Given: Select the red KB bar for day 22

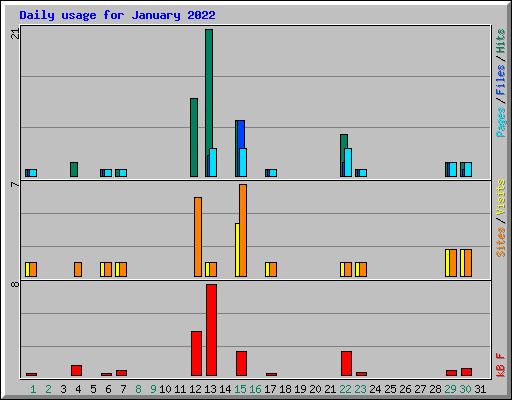Looking at the screenshot, I should coord(346,364).
